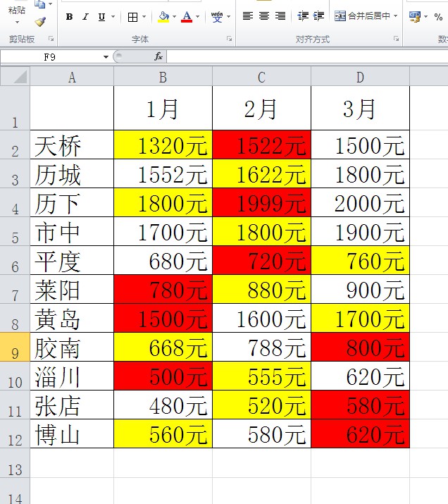Select column B header
Image resolution: width=448 pixels, height=504 pixels.
163,77
